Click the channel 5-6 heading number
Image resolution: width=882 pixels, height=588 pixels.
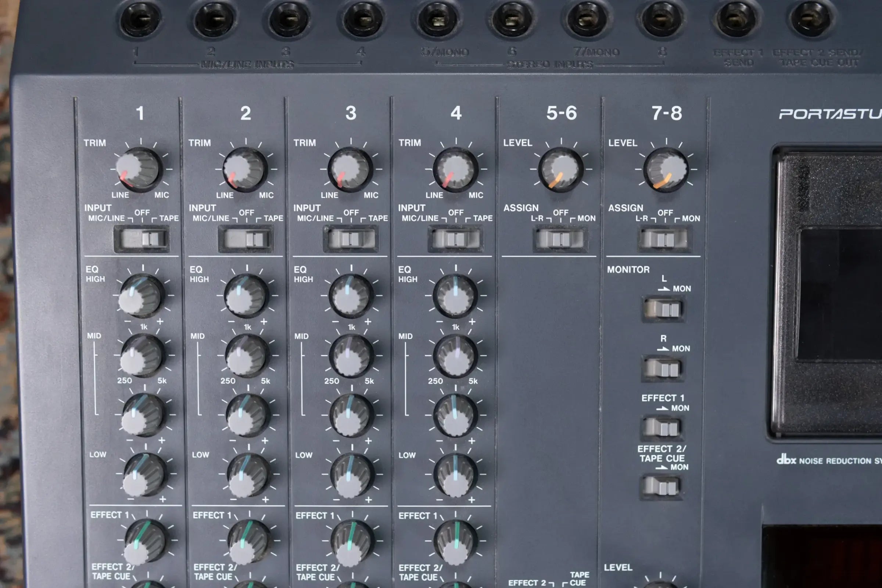561,113
